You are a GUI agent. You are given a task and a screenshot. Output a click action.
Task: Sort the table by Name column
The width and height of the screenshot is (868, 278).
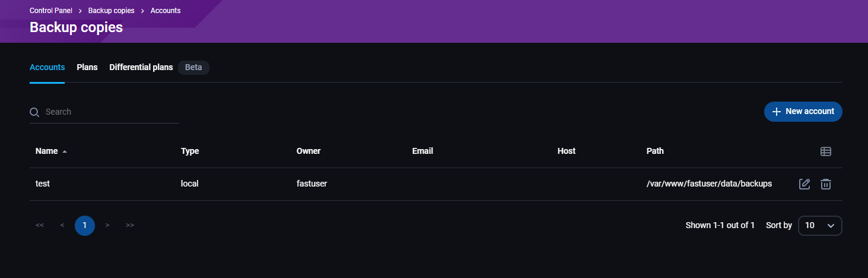coord(47,151)
